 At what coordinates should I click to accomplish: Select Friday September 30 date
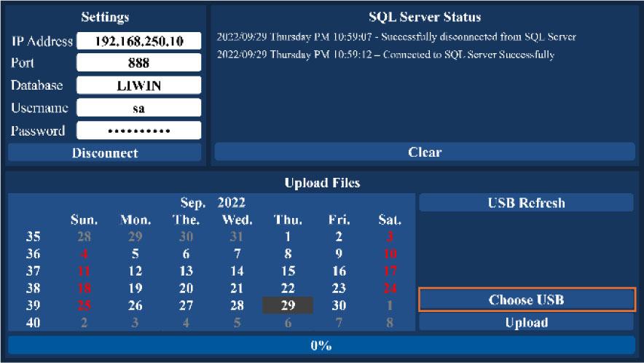339,305
